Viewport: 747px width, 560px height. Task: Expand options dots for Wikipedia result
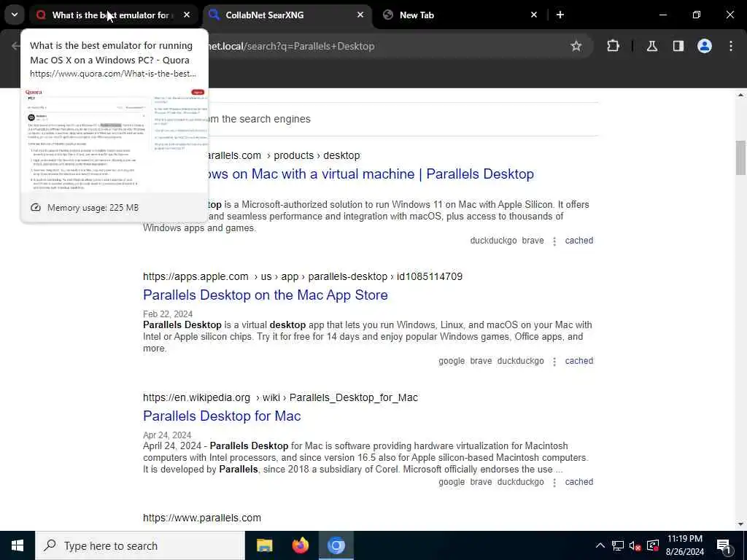point(554,483)
